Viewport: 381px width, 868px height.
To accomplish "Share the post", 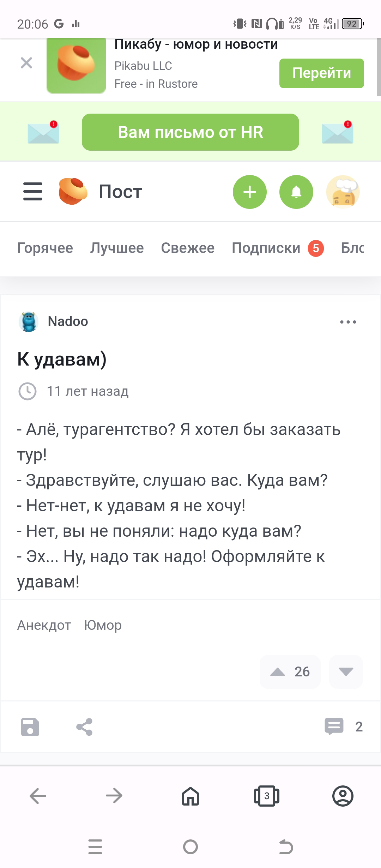I will [x=84, y=727].
